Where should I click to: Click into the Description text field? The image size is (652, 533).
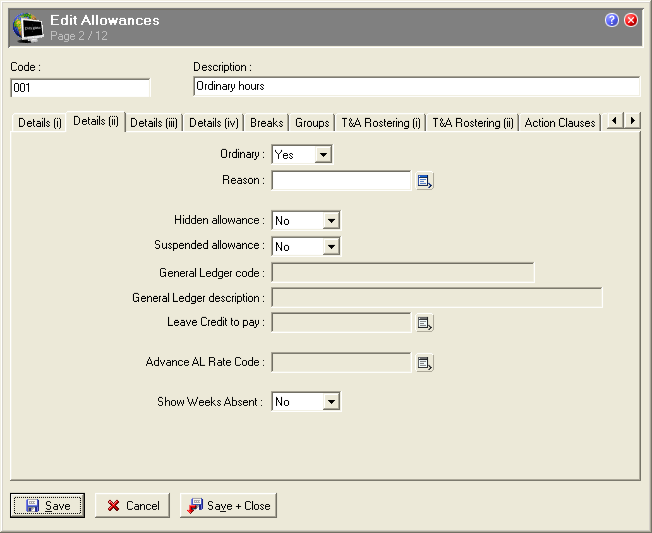tap(417, 86)
